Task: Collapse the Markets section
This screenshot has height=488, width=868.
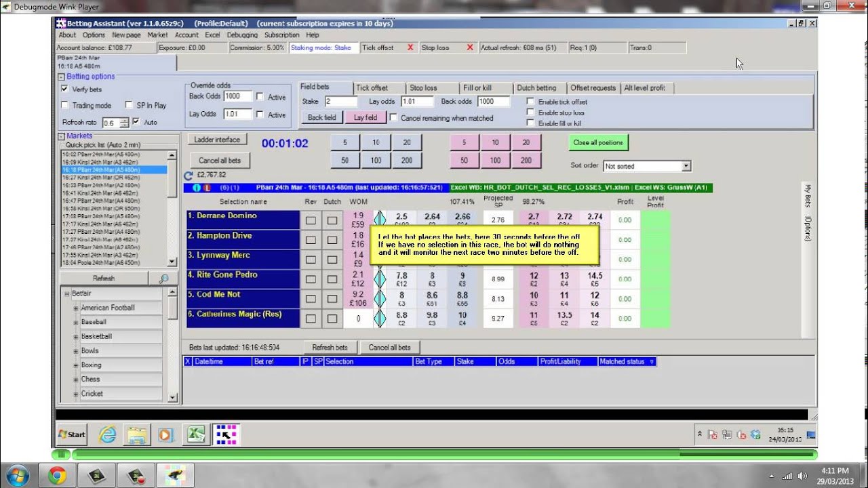Action: (x=61, y=136)
